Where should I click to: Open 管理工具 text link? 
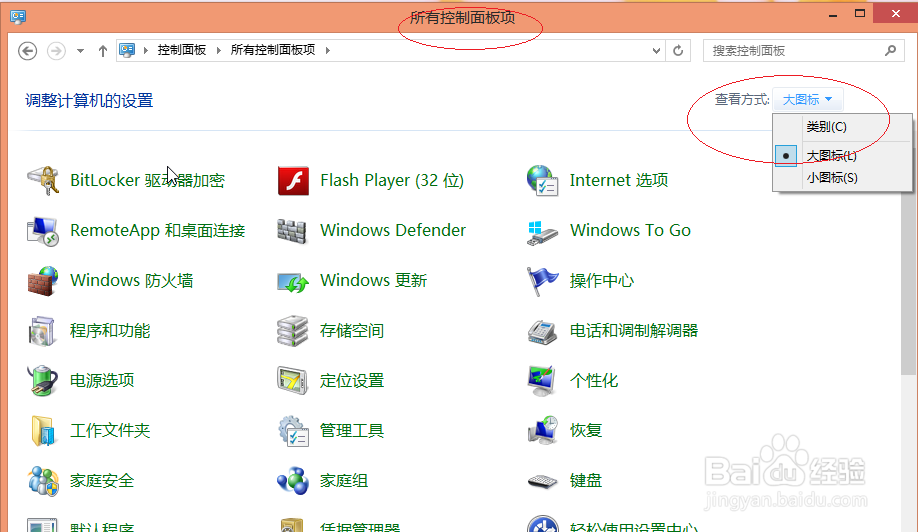point(352,431)
